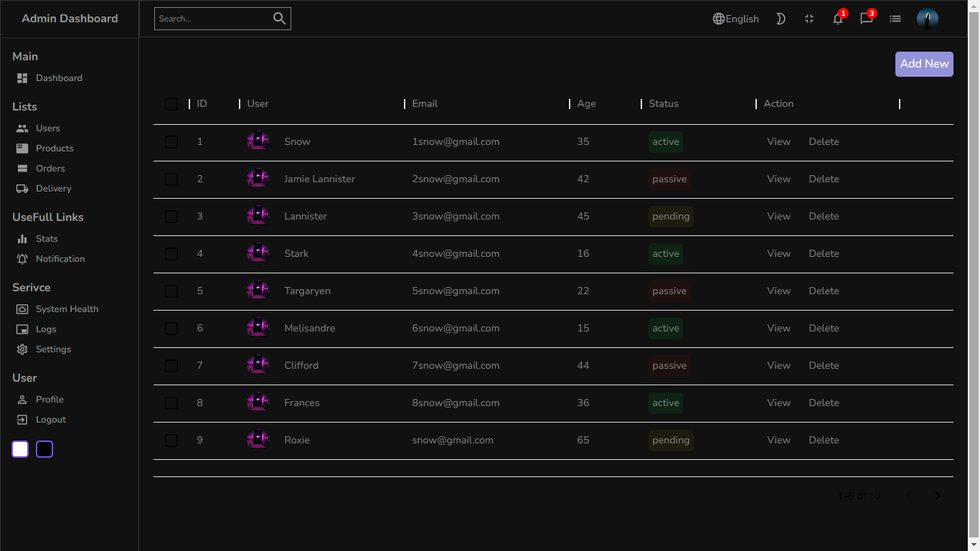This screenshot has width=980, height=551.
Task: Click the search magnifier icon
Action: point(279,19)
